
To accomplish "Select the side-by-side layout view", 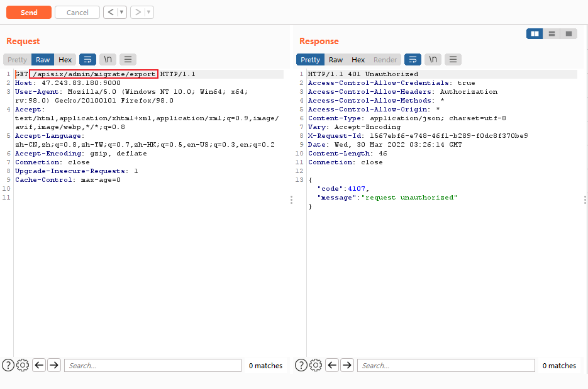I will click(x=534, y=33).
